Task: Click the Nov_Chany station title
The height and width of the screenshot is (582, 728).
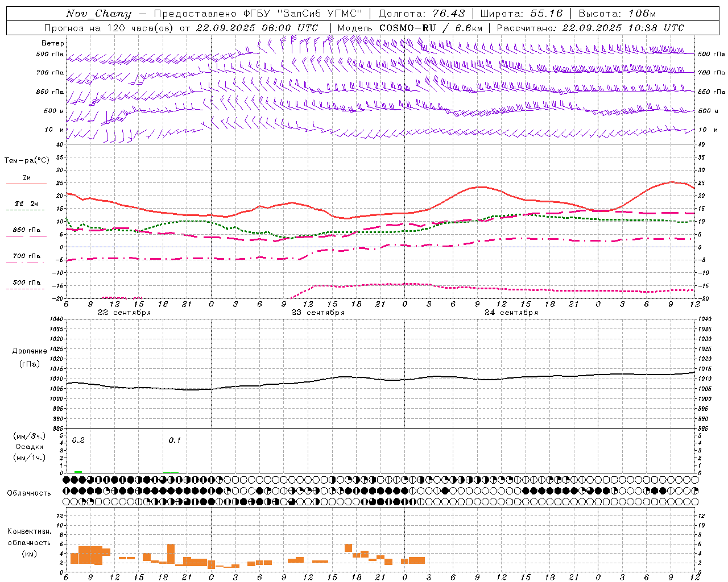Action: pyautogui.click(x=98, y=14)
